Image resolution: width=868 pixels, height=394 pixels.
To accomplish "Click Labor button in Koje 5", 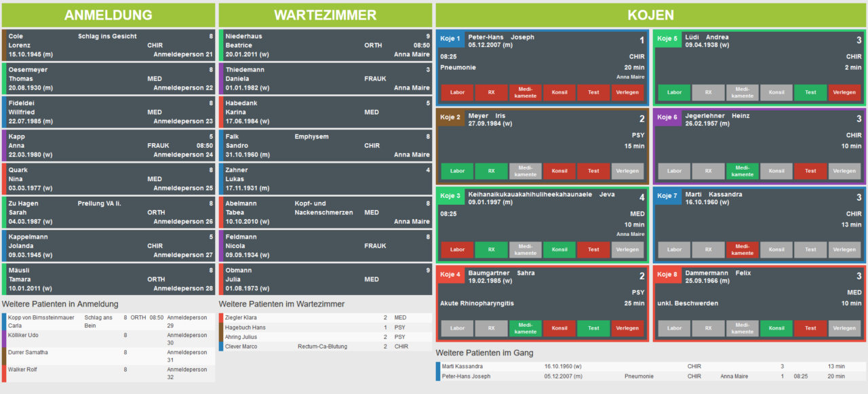I will click(674, 93).
